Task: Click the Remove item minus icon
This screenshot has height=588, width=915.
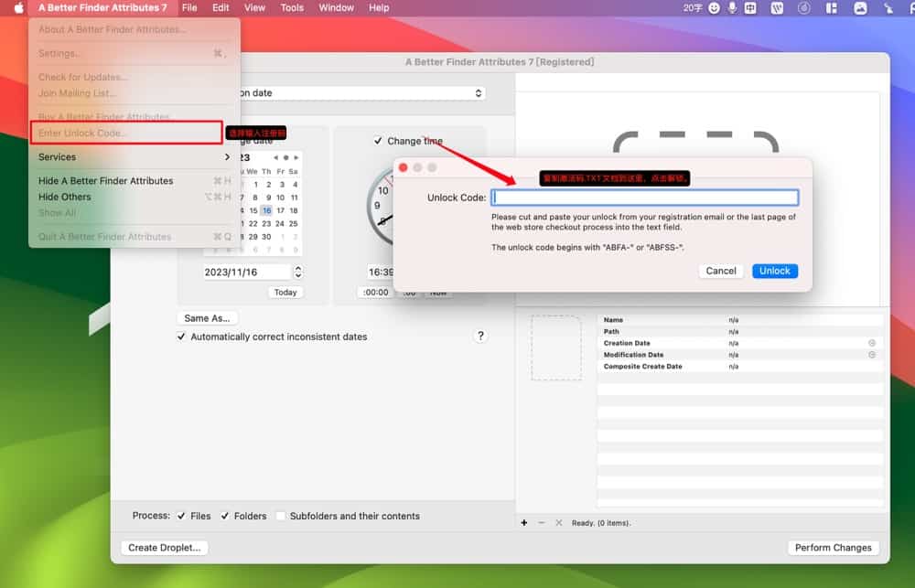Action: [x=542, y=522]
